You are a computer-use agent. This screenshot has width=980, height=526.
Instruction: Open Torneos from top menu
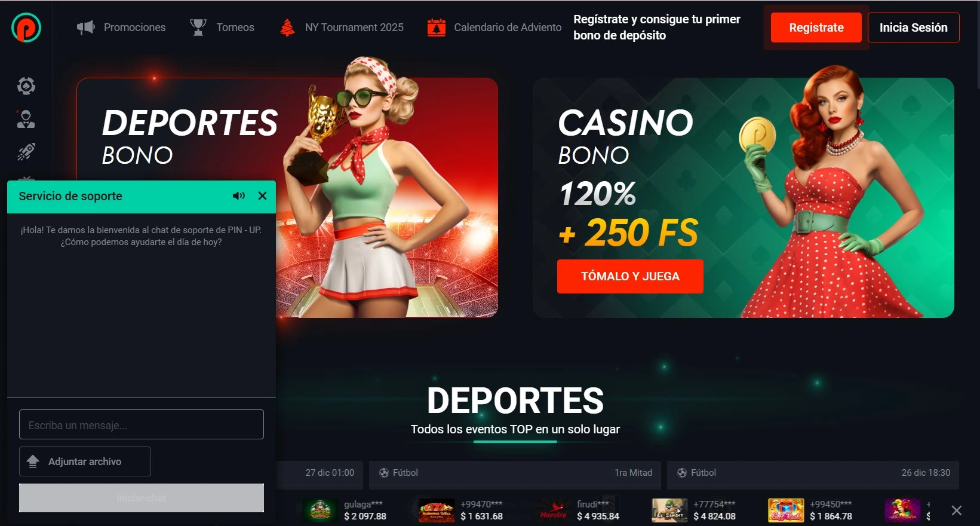[x=222, y=27]
